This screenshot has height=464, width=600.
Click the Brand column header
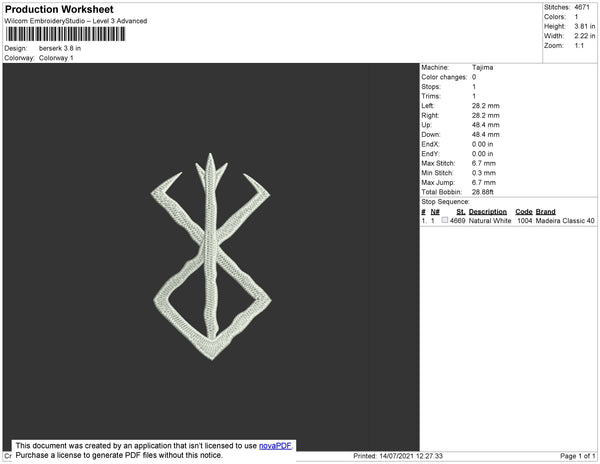(x=545, y=212)
